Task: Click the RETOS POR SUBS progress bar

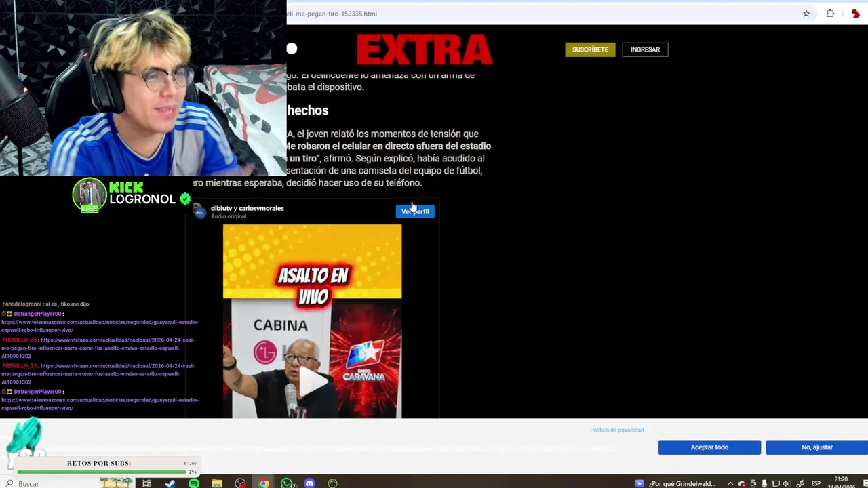Action: [102, 472]
